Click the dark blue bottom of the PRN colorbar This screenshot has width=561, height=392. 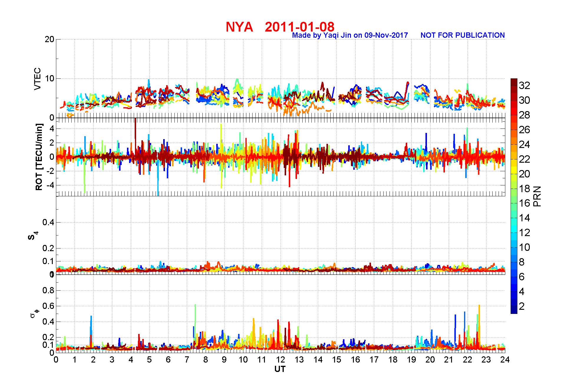click(x=514, y=310)
